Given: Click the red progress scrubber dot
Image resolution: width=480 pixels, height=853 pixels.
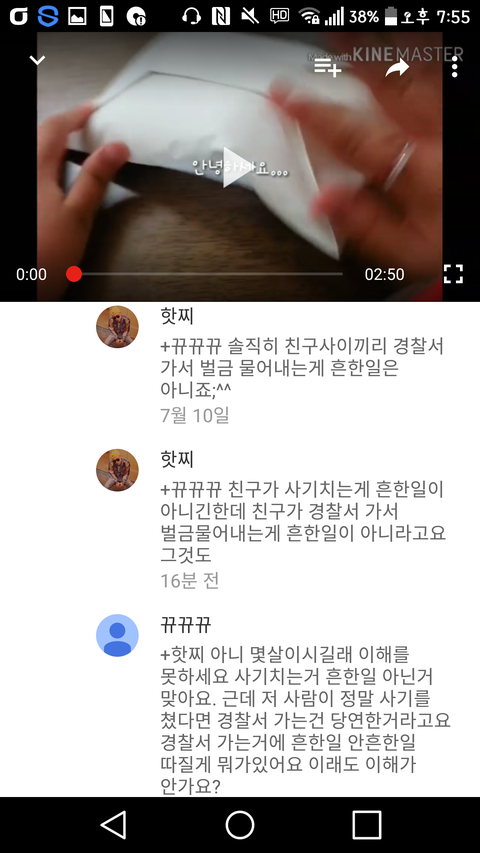Looking at the screenshot, I should coord(74,274).
